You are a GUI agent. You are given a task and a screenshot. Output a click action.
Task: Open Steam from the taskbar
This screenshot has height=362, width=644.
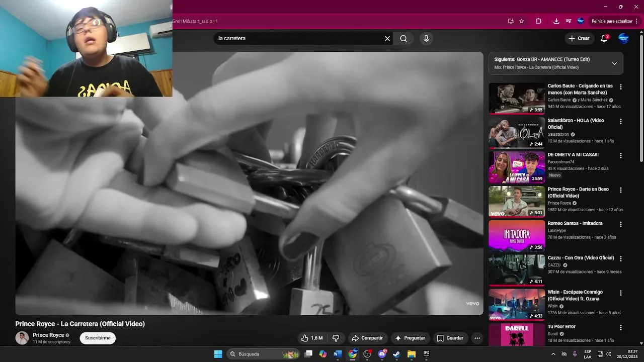tap(396, 354)
